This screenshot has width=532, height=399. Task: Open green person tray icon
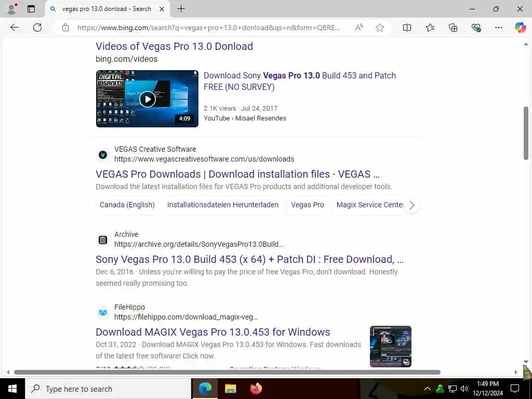tap(440, 389)
